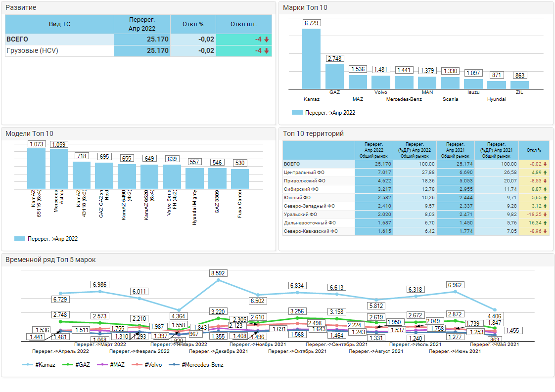555x392 pixels.
Task: Sort Развитие table by Вид ТС header
Action: point(59,24)
